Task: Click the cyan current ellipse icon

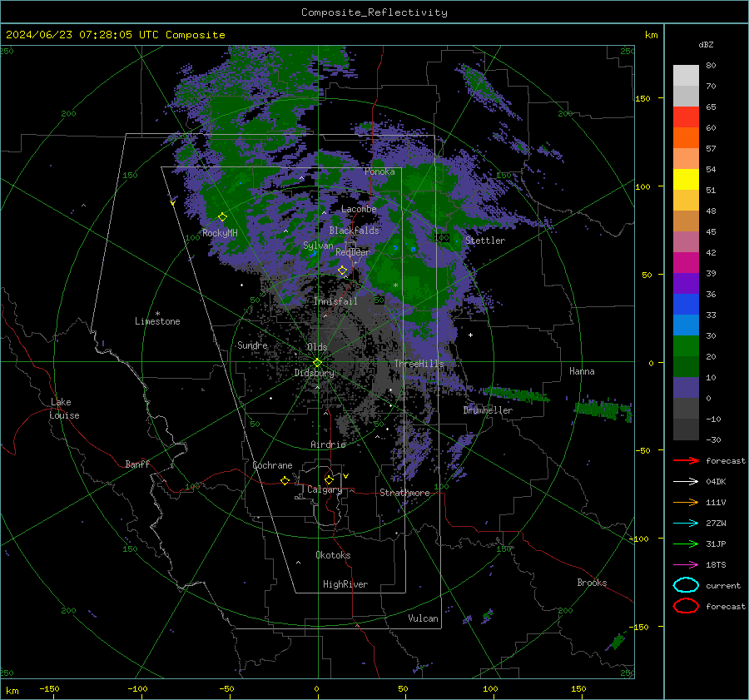Action: [686, 585]
